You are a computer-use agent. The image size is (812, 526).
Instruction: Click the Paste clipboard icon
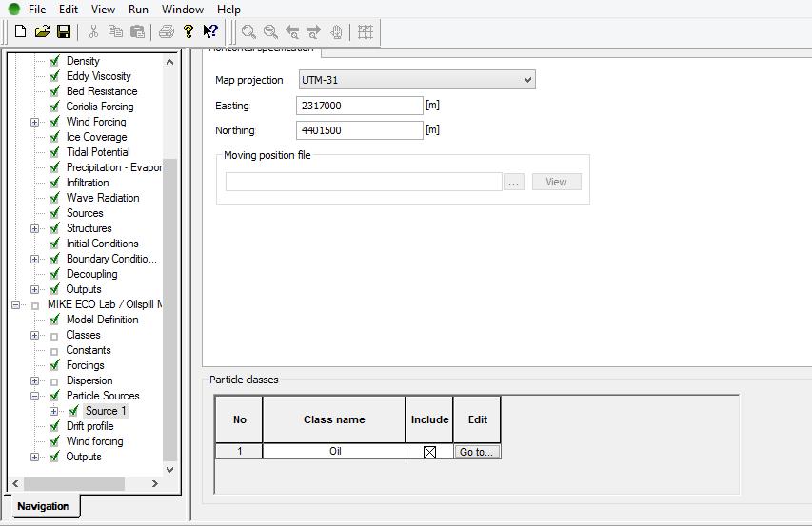(x=137, y=31)
